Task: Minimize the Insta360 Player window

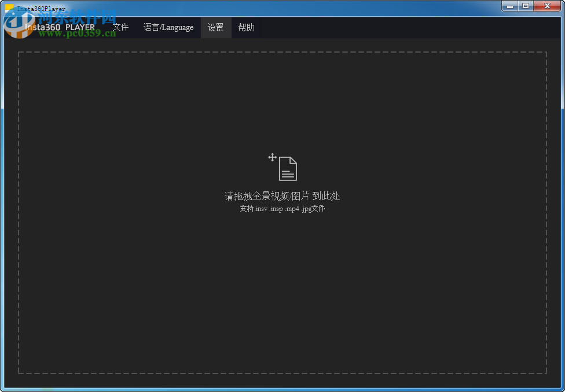Action: pyautogui.click(x=509, y=6)
